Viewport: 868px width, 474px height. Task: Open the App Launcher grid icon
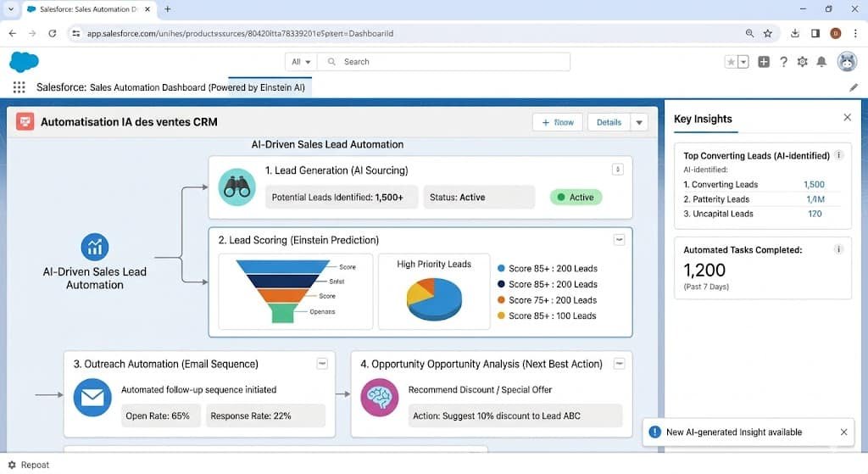19,87
